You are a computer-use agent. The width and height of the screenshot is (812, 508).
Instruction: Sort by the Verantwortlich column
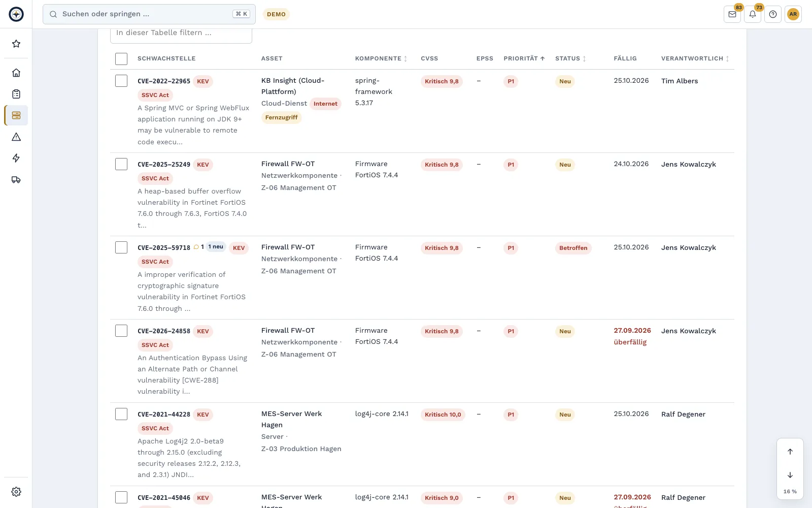pyautogui.click(x=695, y=58)
